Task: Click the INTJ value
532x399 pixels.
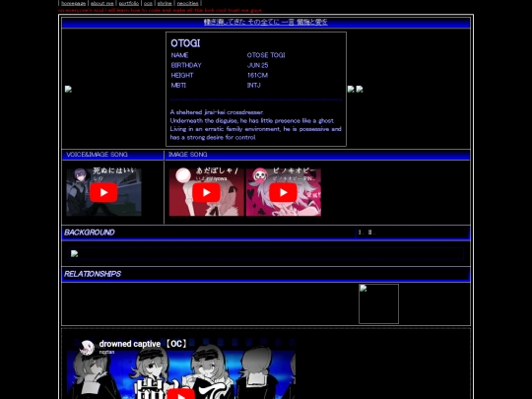Action: click(254, 85)
